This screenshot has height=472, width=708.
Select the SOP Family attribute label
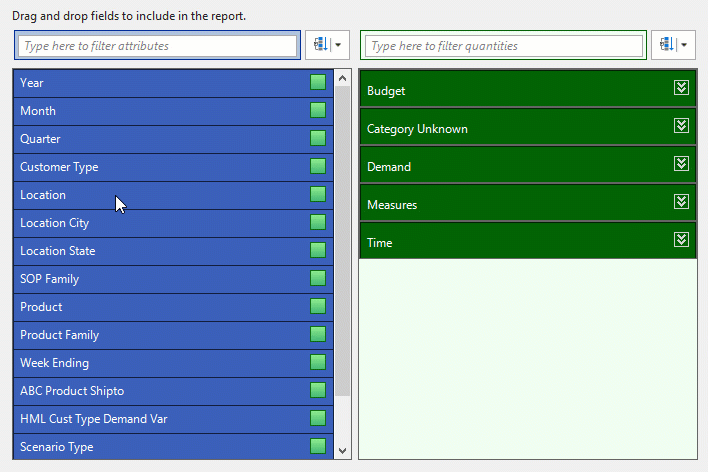tap(50, 279)
